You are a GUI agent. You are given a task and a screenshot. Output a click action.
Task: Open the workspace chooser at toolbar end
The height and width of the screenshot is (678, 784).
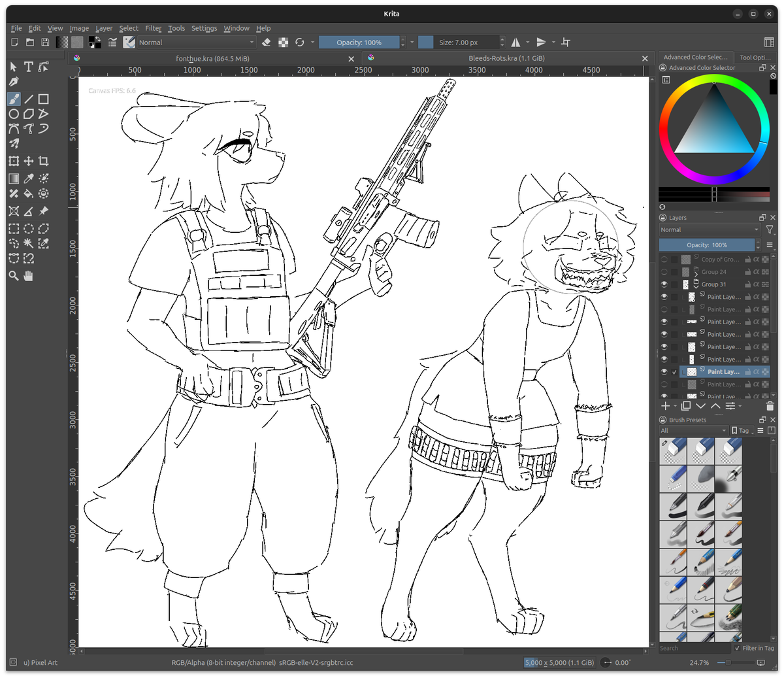click(769, 42)
